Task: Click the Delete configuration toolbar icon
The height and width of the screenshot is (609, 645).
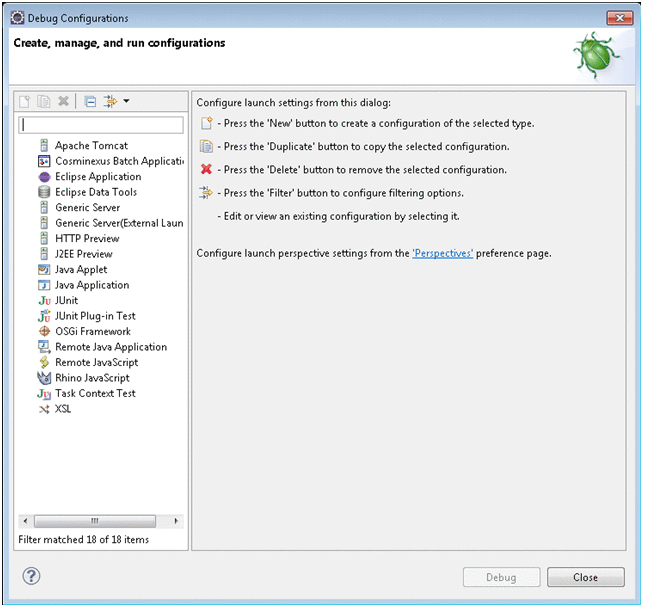Action: pos(63,101)
